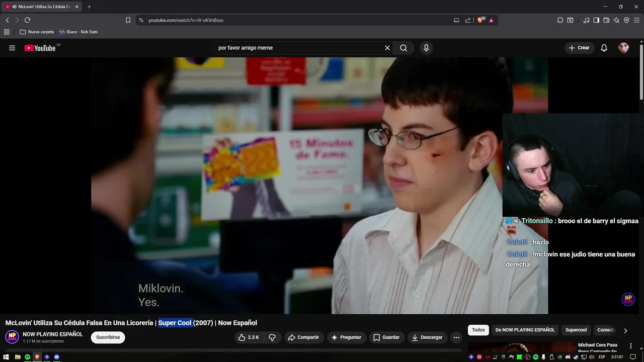The image size is (644, 362).
Task: Open the Brave Wallet icon
Action: point(606,20)
